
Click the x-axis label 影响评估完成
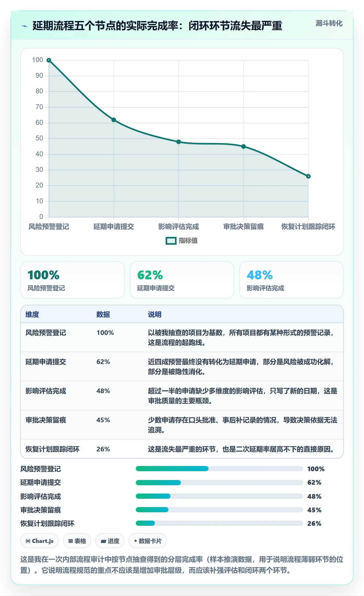(179, 227)
